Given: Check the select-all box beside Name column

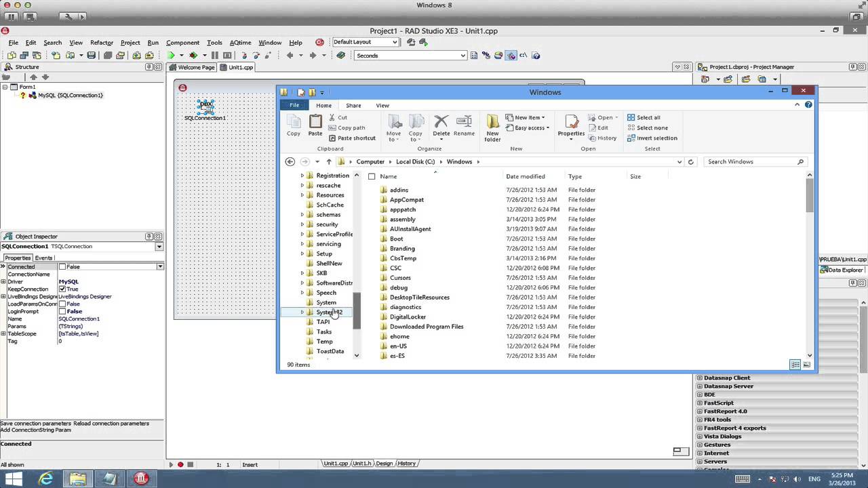Looking at the screenshot, I should click(x=372, y=176).
